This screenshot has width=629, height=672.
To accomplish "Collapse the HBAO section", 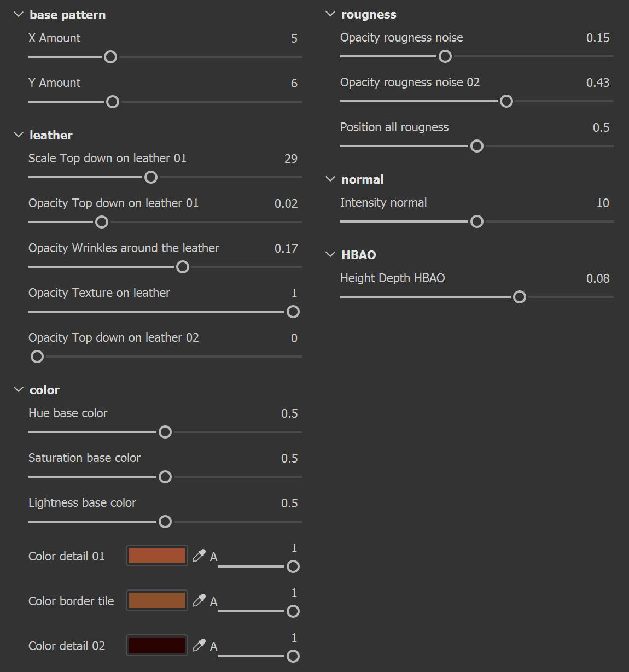I will click(x=330, y=255).
